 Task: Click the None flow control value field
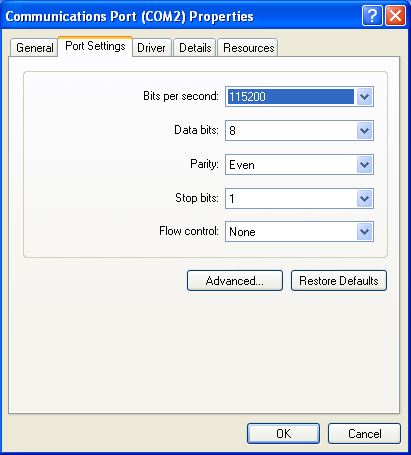[x=291, y=231]
